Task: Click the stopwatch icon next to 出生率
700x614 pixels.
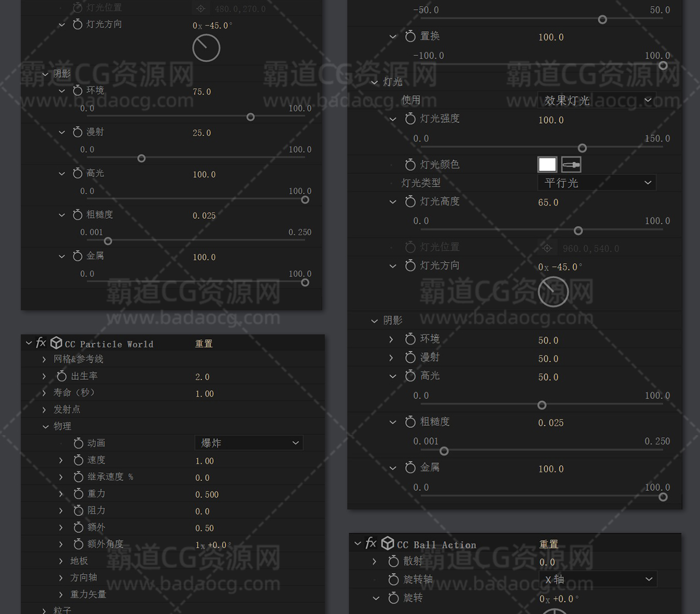Action: tap(62, 376)
